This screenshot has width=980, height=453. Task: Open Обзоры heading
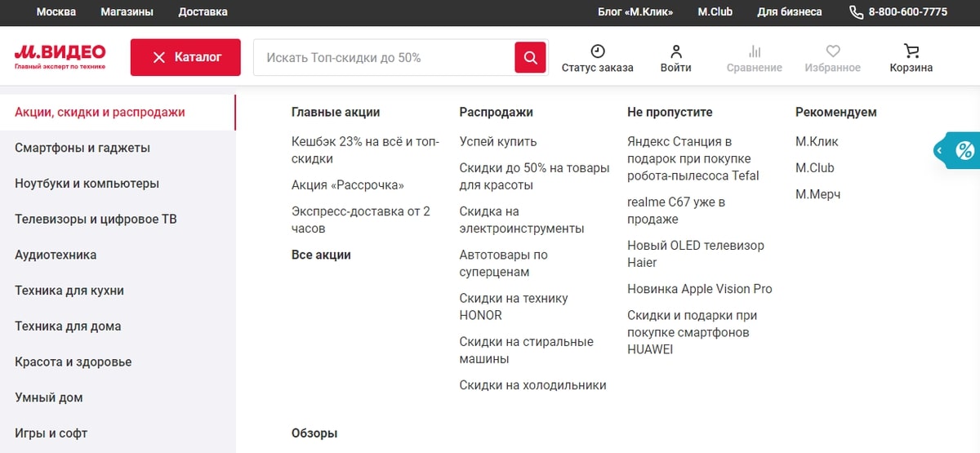(x=314, y=433)
